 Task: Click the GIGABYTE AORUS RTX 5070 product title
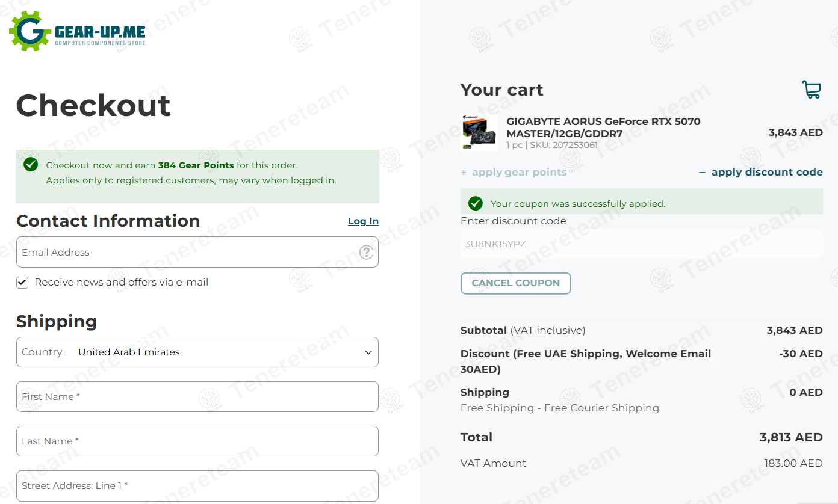pos(603,128)
